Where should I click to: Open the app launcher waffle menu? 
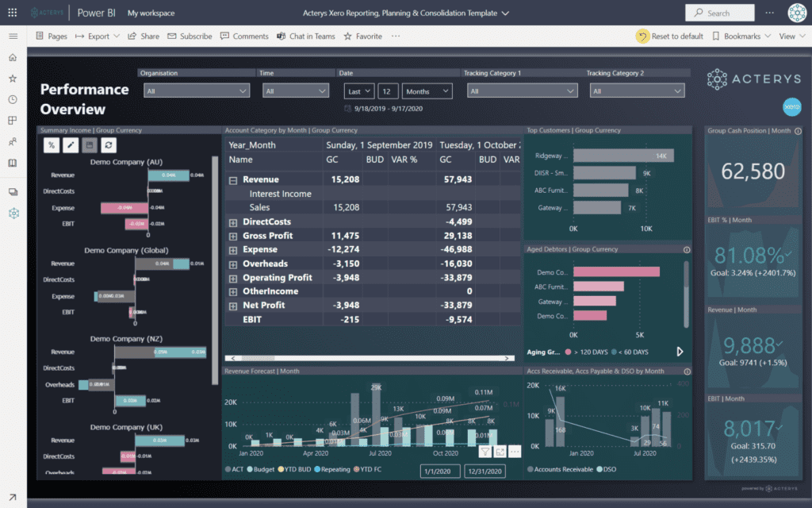[12, 13]
